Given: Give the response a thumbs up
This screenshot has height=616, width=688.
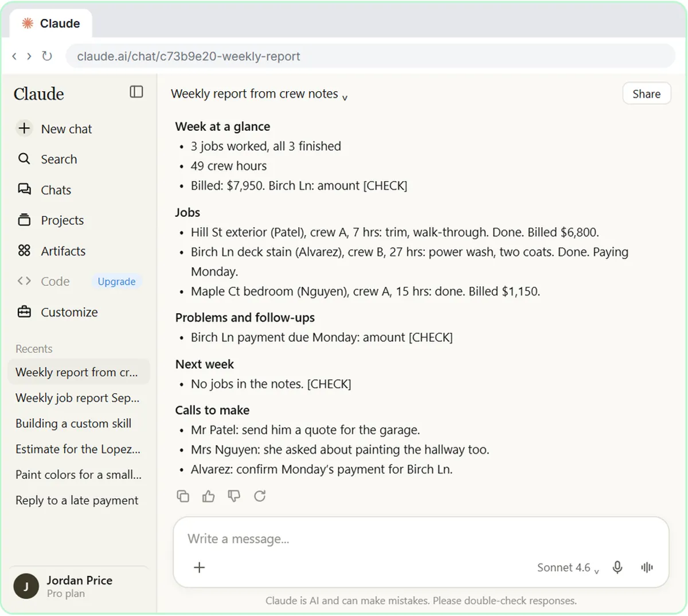Looking at the screenshot, I should click(x=209, y=496).
